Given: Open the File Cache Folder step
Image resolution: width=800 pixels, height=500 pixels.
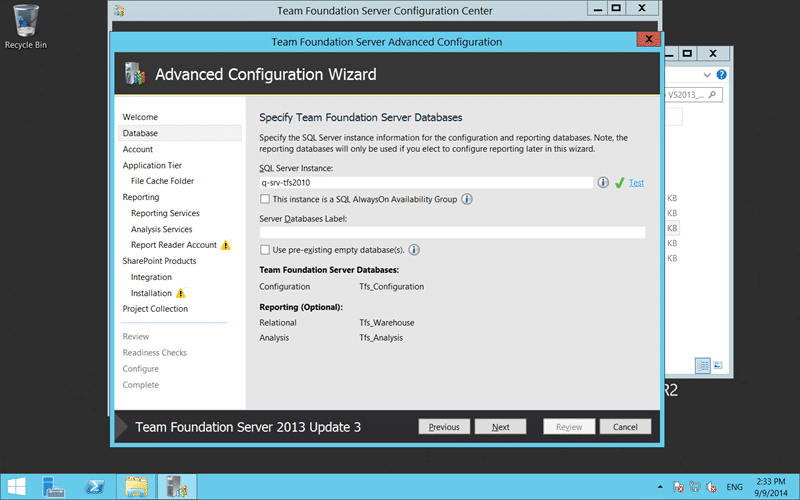Looking at the screenshot, I should point(162,181).
